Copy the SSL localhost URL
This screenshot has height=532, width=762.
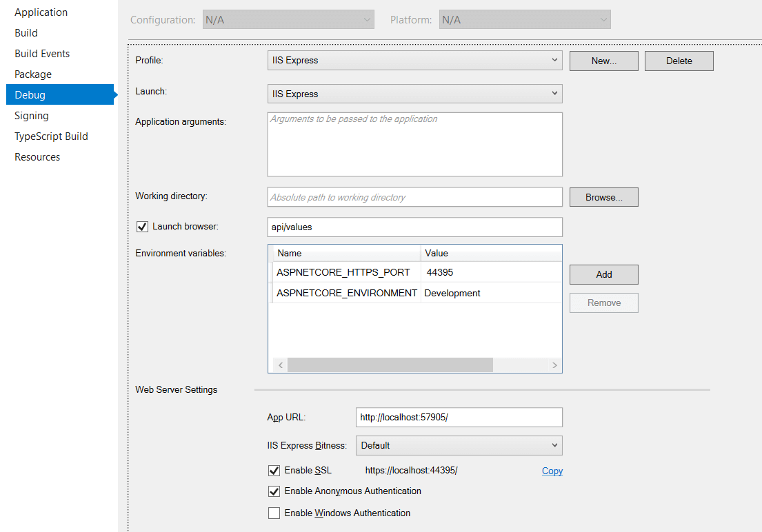click(552, 471)
